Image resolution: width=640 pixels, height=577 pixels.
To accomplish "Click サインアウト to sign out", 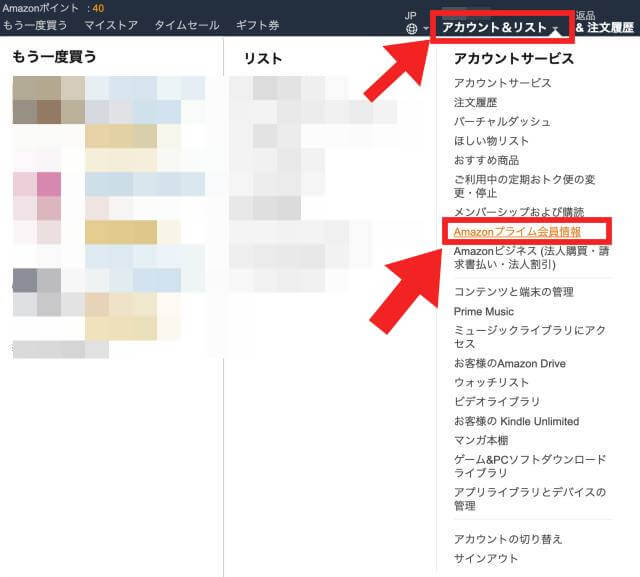I will (x=486, y=558).
